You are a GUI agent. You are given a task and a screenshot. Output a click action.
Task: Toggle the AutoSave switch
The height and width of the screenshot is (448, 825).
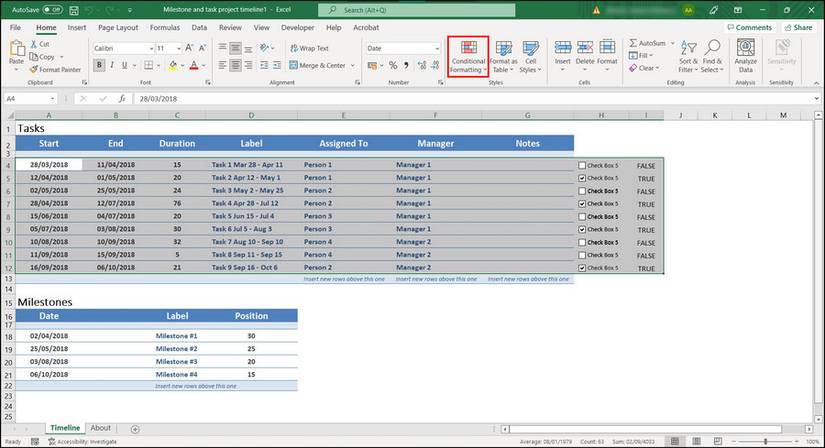[x=50, y=9]
